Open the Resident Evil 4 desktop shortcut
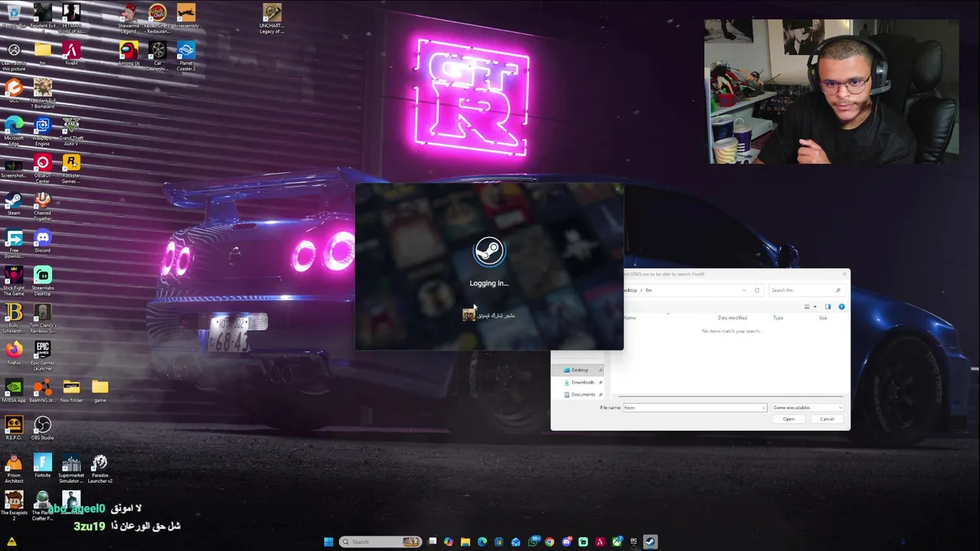This screenshot has width=980, height=551. [x=42, y=17]
